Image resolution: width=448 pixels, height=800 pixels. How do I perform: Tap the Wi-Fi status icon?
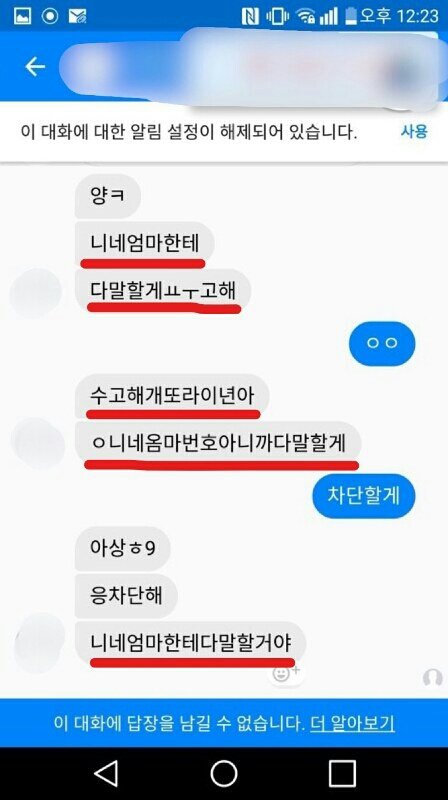[305, 16]
